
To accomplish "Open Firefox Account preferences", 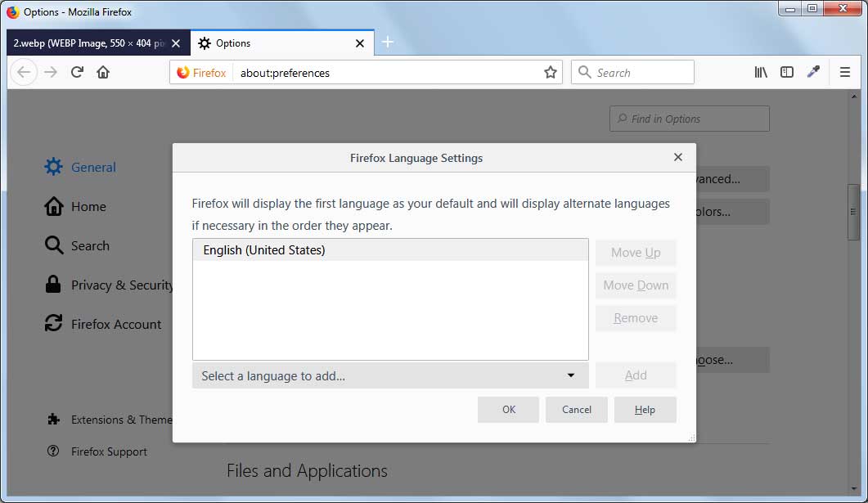I will tap(103, 324).
